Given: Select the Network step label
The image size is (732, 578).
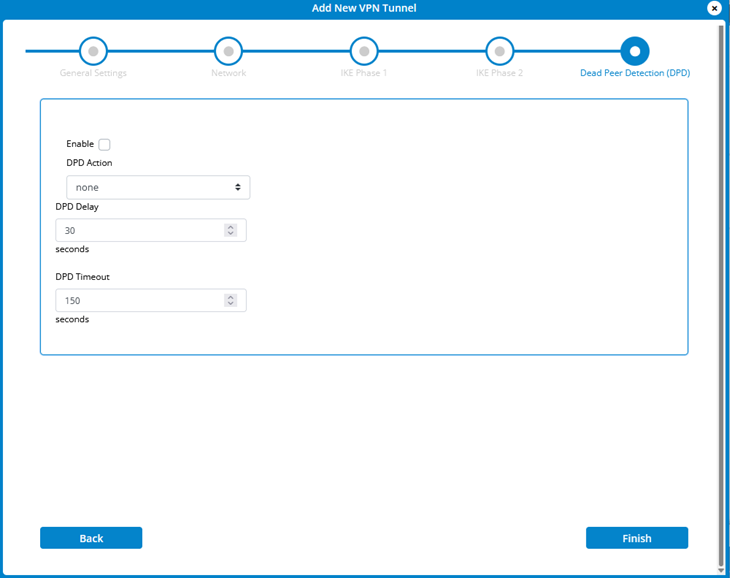Looking at the screenshot, I should coord(228,73).
